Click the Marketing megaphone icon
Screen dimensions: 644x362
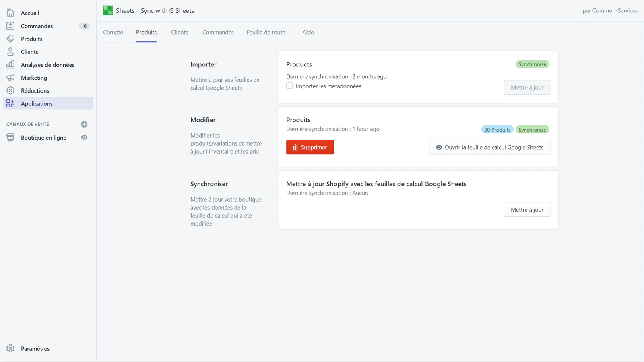[x=10, y=78]
